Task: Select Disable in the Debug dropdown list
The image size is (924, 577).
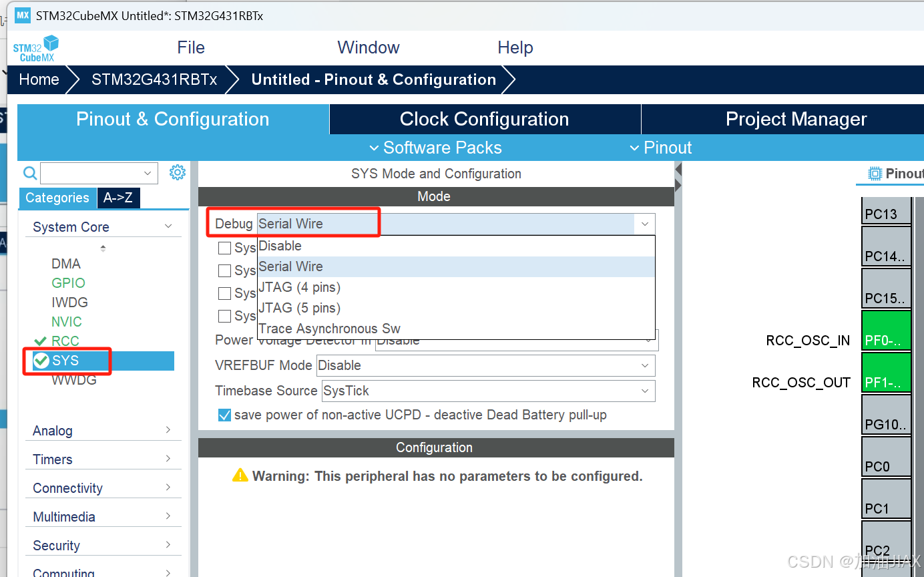Action: click(x=456, y=246)
